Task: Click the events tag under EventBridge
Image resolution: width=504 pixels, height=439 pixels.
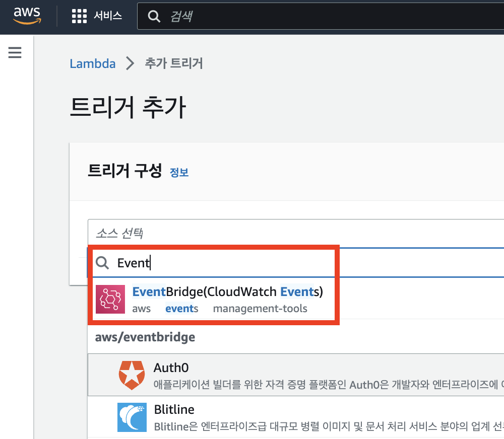Action: point(181,309)
